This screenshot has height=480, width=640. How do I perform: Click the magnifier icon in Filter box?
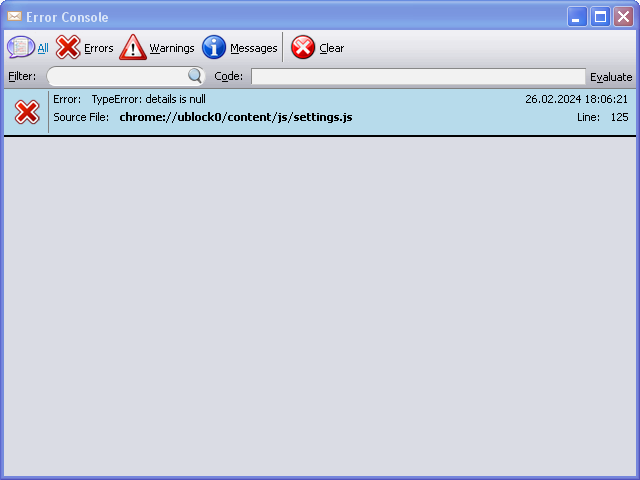pos(195,76)
